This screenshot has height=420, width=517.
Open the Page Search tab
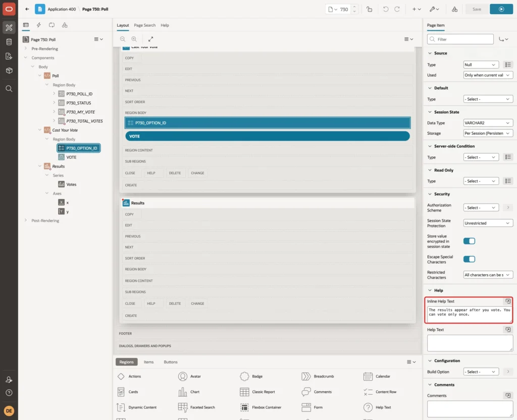[144, 25]
